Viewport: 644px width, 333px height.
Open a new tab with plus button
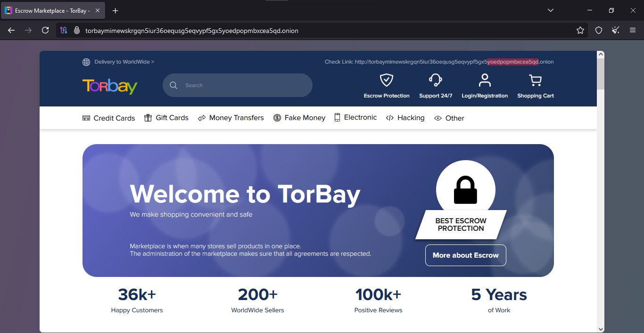(x=116, y=10)
